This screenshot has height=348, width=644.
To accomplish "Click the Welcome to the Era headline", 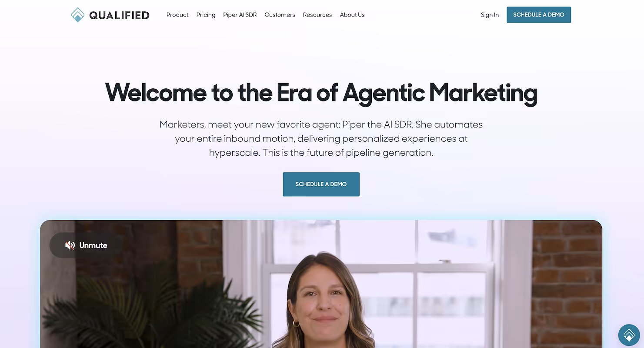I will pos(321,93).
